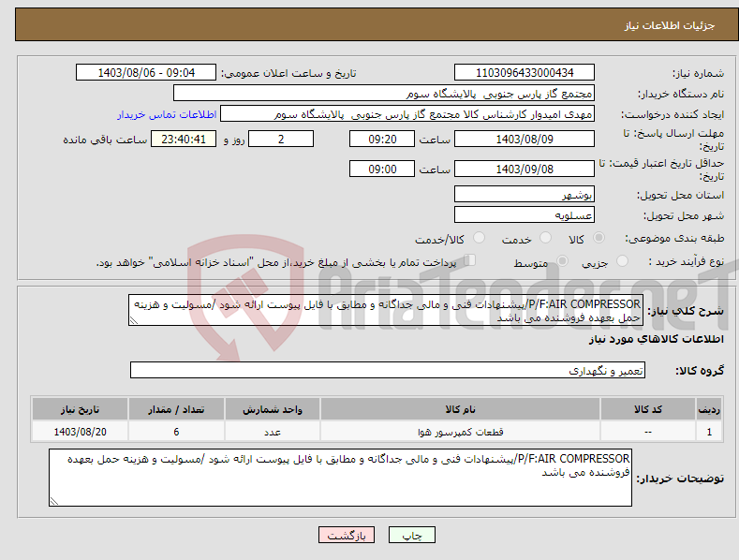Image resolution: width=739 pixels, height=560 pixels.
Task: Click the price validity time 09:00
Action: 382,169
